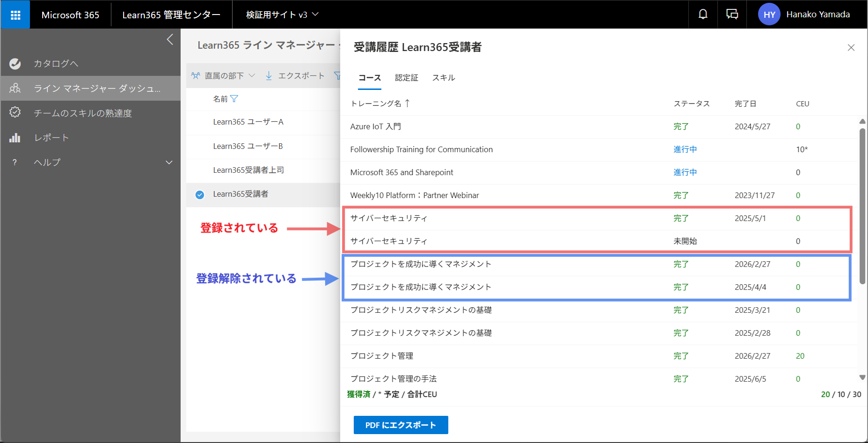The image size is (868, 443).
Task: Click プロジェクトリスクマネジメントの基礎 row dated 2025/3/21
Action: tap(598, 310)
